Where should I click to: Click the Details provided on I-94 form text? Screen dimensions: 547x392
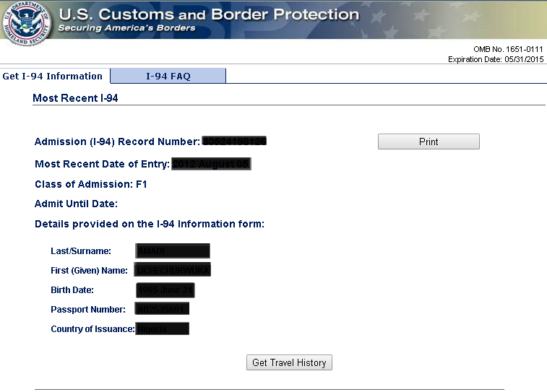(x=150, y=224)
